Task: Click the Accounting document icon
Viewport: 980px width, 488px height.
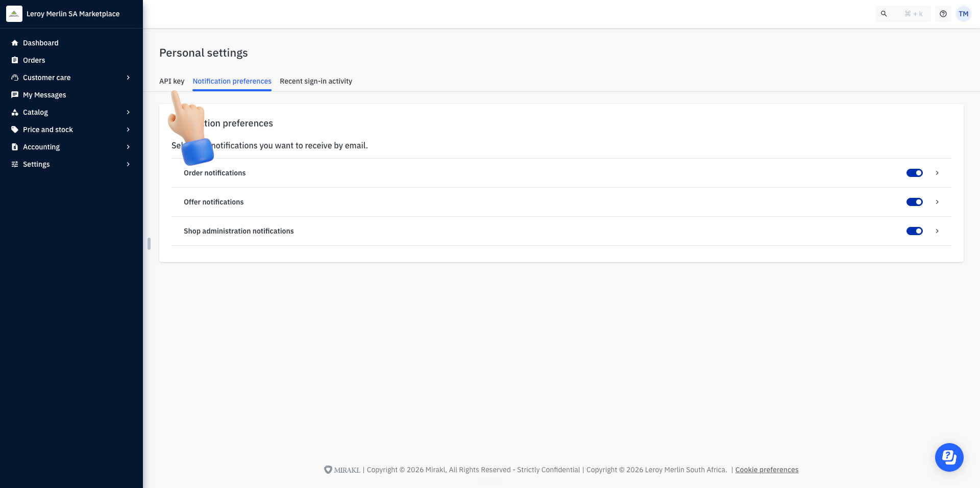Action: [x=15, y=147]
